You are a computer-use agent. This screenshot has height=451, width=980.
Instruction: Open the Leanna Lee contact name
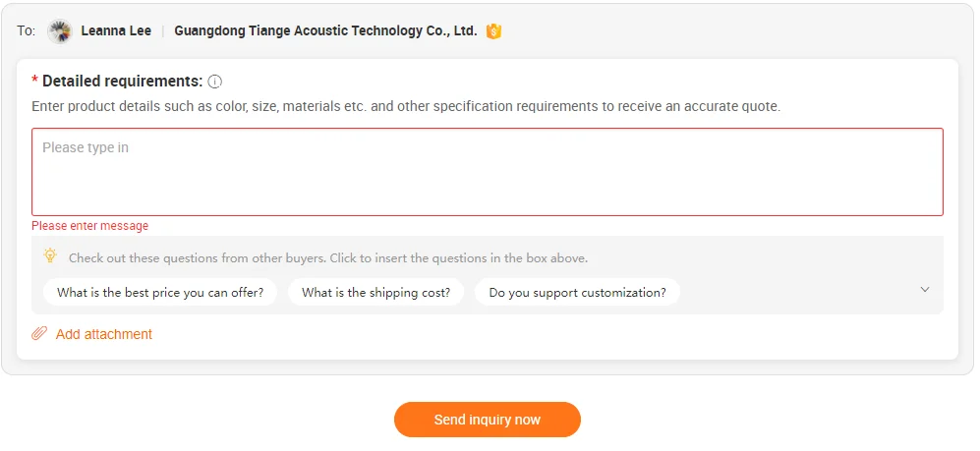[116, 31]
